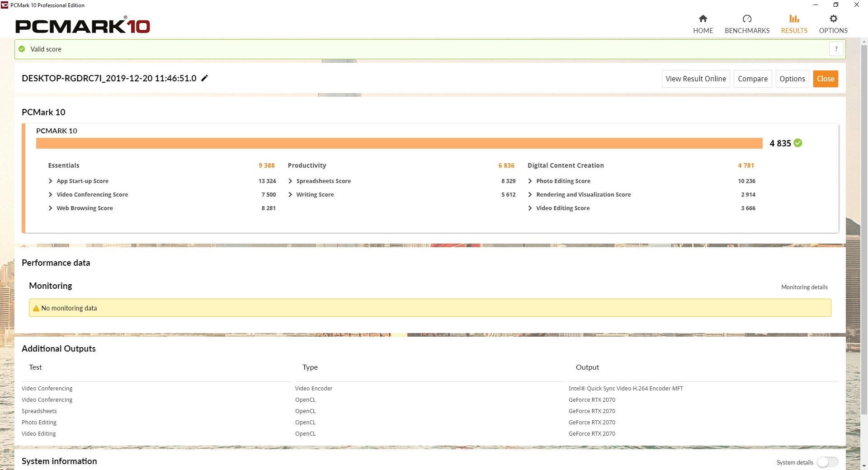Viewport: 868px width, 470px height.
Task: Click Digital Content Creation heading
Action: (x=566, y=165)
